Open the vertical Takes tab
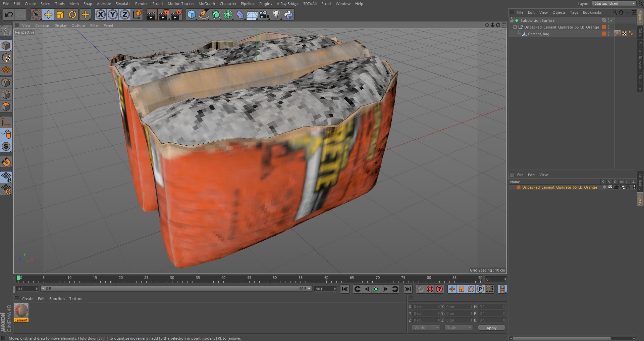This screenshot has height=341, width=644. click(x=640, y=33)
